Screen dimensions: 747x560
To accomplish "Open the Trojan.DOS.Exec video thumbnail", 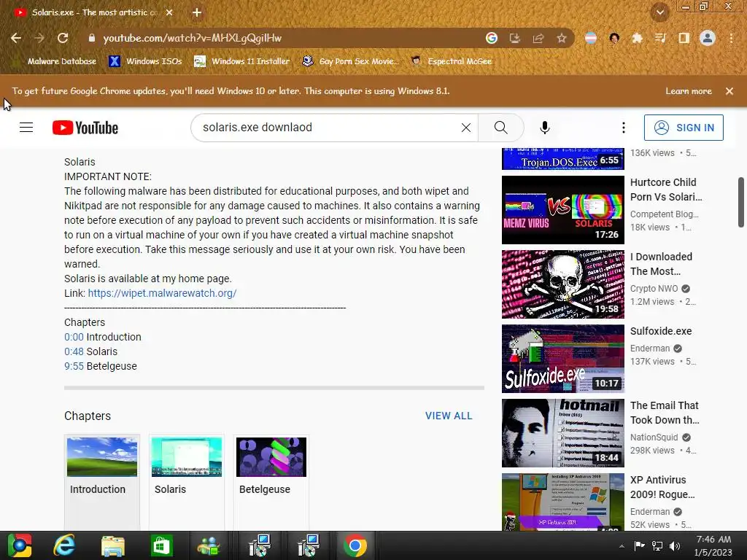I will tap(562, 159).
